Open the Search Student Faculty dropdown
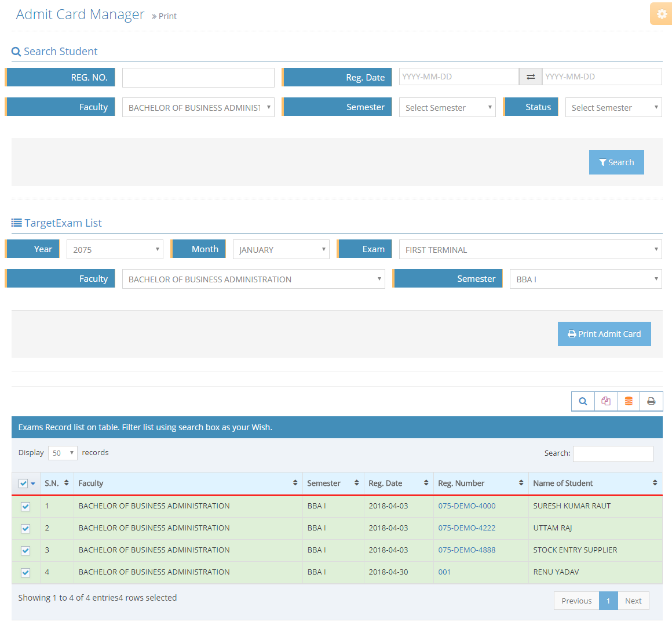Image resolution: width=672 pixels, height=636 pixels. [199, 107]
